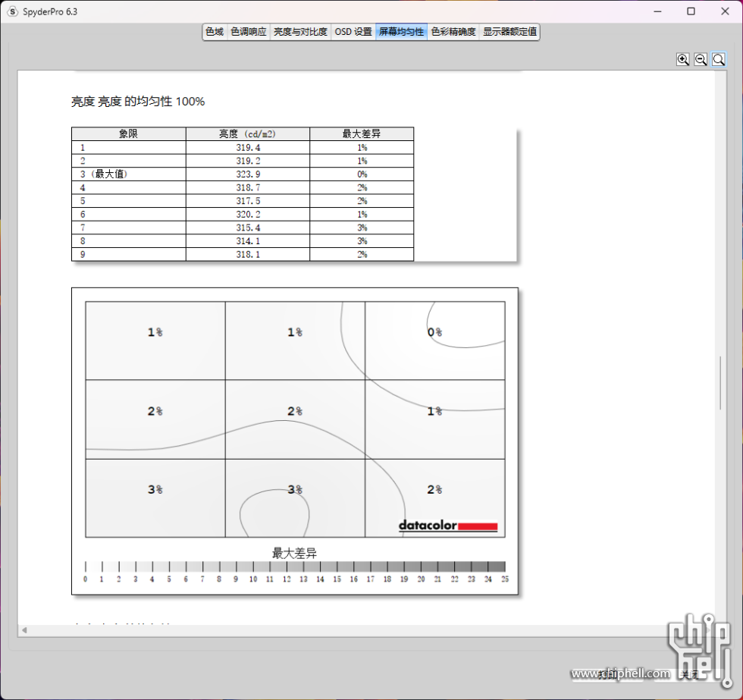Screen dimensions: 743x700
Task: Switch to the 色域 tab
Action: coord(215,32)
